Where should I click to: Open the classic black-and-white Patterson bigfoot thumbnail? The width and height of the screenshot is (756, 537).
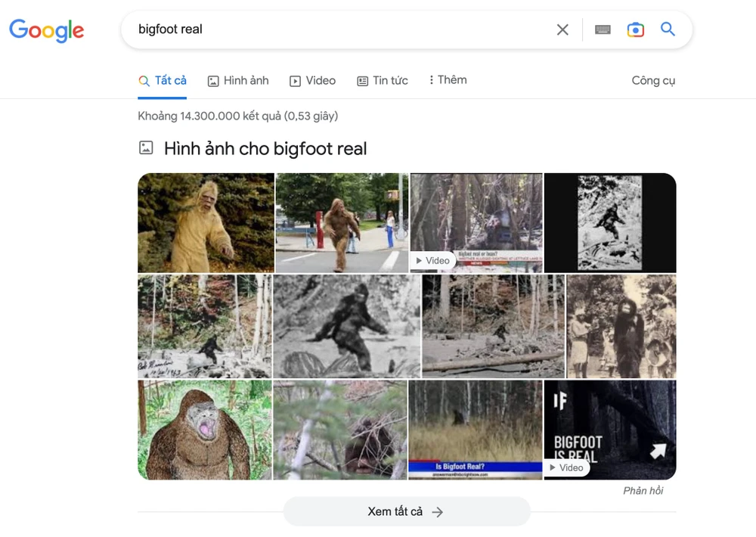click(x=345, y=327)
